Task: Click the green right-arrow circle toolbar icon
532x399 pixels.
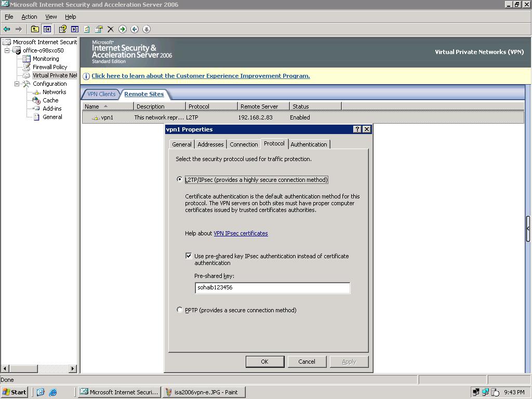Action: [x=123, y=29]
